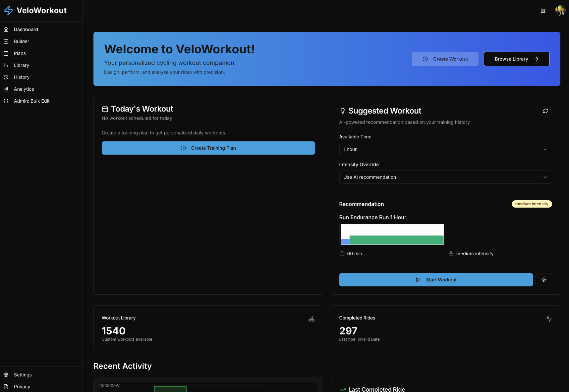Open Settings via the gear icon
This screenshot has width=569, height=392.
(6, 374)
